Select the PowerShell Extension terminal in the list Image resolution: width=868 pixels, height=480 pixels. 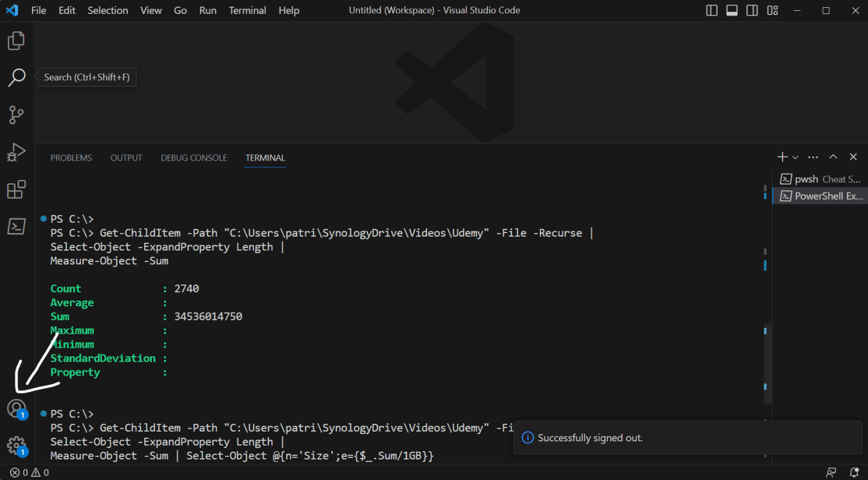(x=822, y=195)
